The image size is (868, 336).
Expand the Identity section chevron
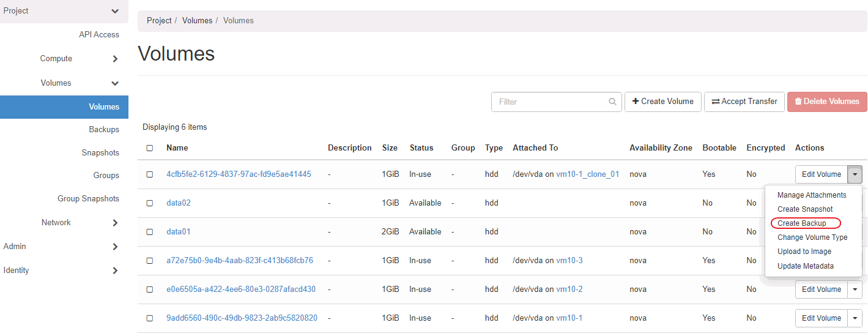point(115,271)
